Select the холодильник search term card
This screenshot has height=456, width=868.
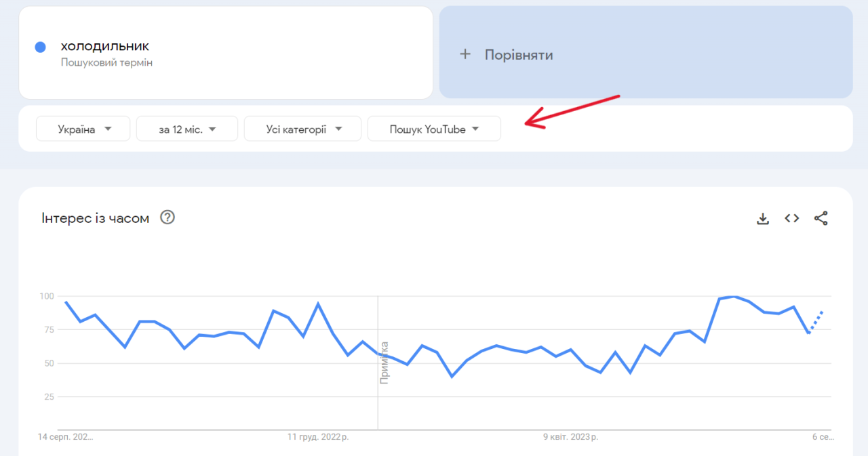(x=226, y=52)
